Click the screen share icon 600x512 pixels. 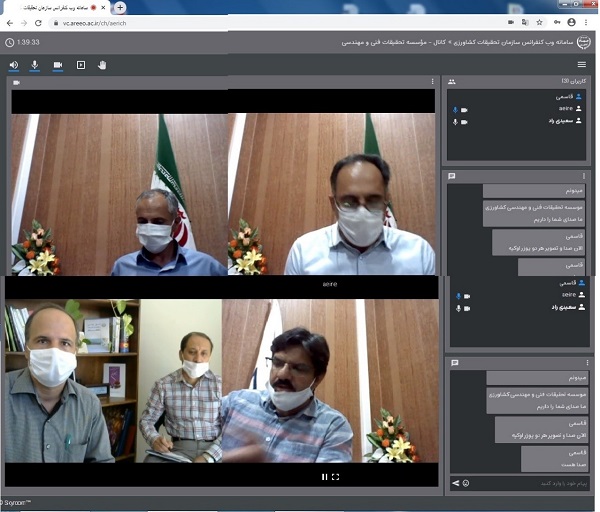[x=80, y=65]
